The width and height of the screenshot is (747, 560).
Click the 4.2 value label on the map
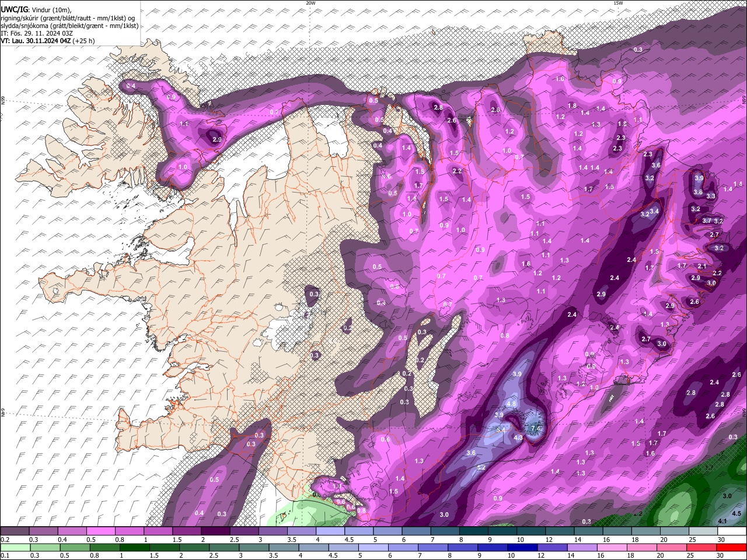[x=481, y=468]
